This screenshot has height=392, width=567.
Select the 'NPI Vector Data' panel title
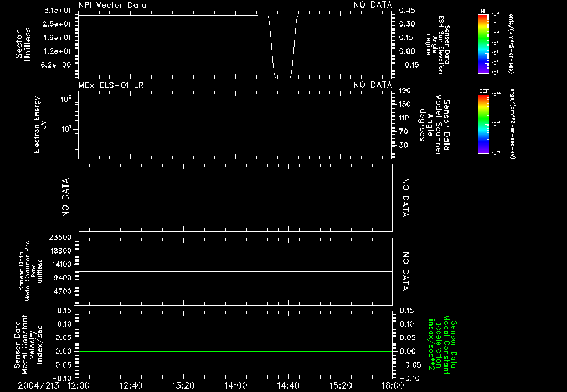point(112,5)
